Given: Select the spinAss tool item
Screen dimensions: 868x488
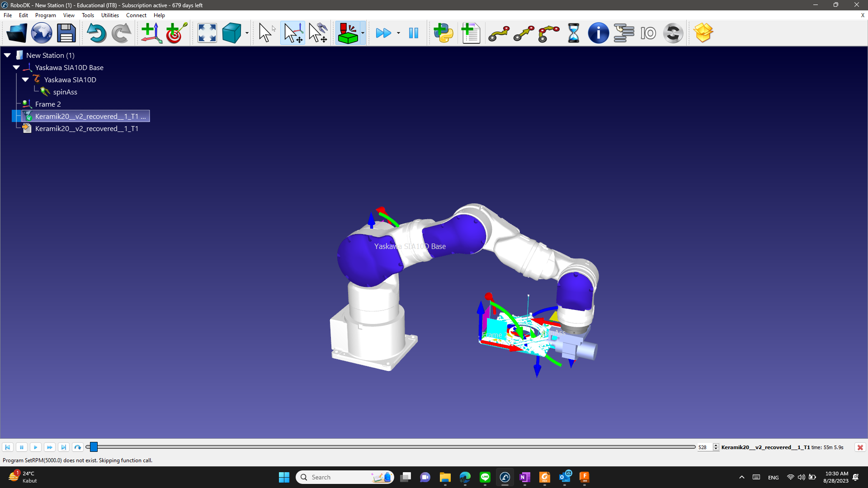Looking at the screenshot, I should (x=65, y=92).
